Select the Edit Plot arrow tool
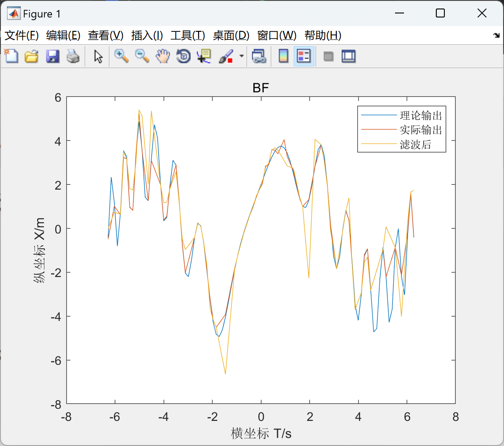504x446 pixels. pyautogui.click(x=98, y=56)
